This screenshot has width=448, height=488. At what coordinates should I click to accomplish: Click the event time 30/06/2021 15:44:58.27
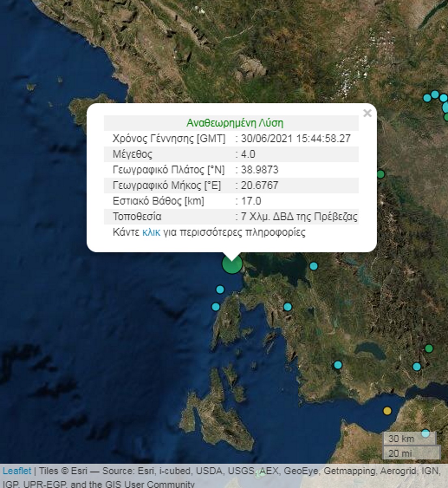(x=296, y=139)
